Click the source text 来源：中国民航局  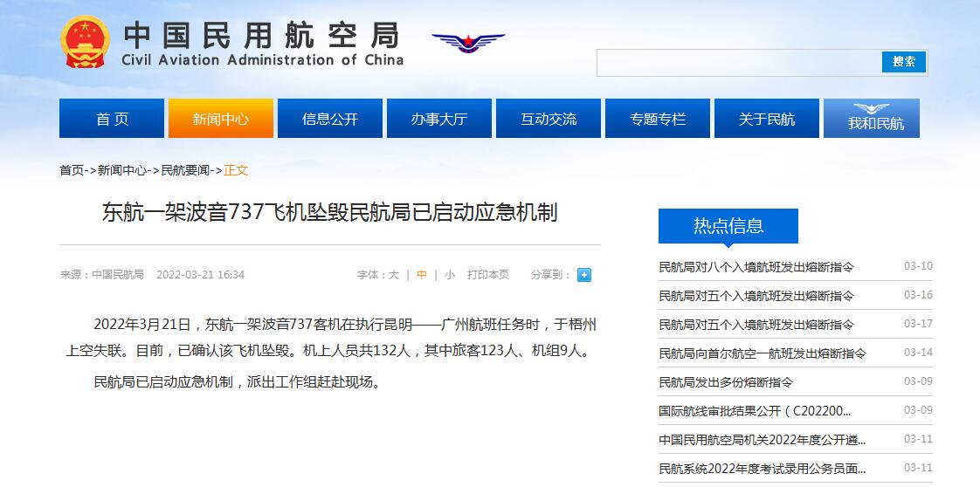(x=102, y=275)
